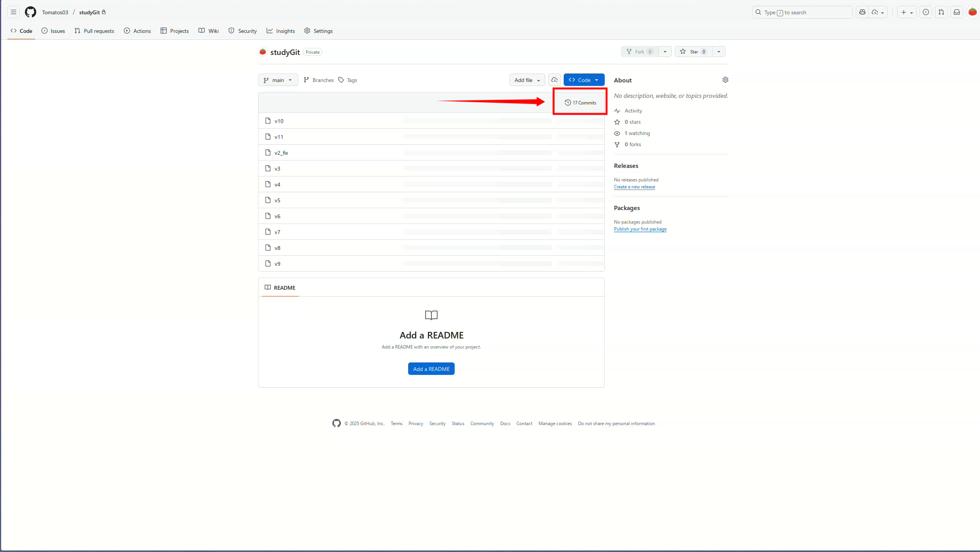Viewport: 980px width, 552px height.
Task: Star the studyGit repository
Action: pyautogui.click(x=693, y=52)
